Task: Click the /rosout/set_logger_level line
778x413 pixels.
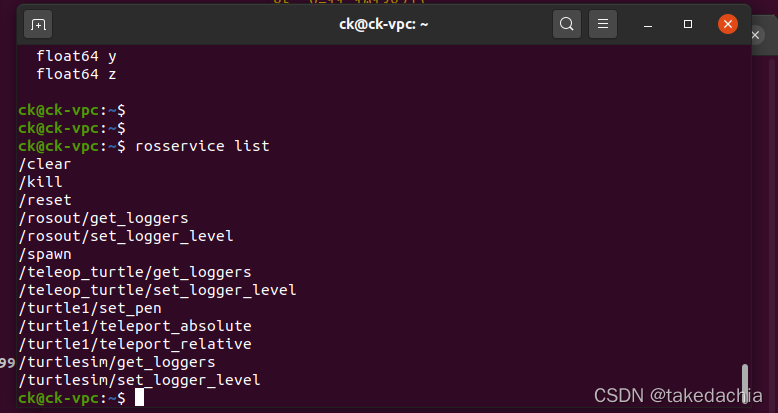Action: pos(126,236)
